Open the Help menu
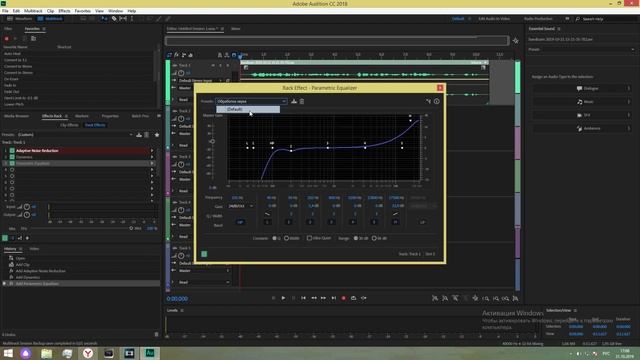This screenshot has width=640, height=360. (x=131, y=11)
